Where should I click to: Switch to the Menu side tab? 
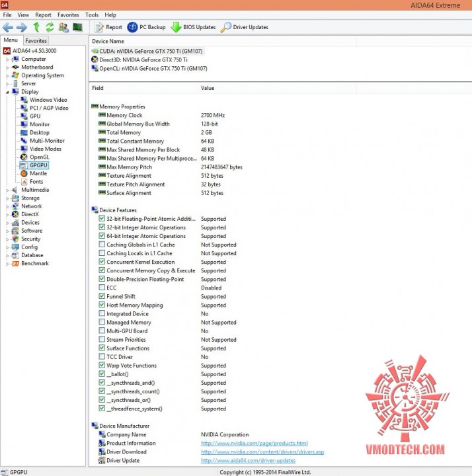click(11, 40)
